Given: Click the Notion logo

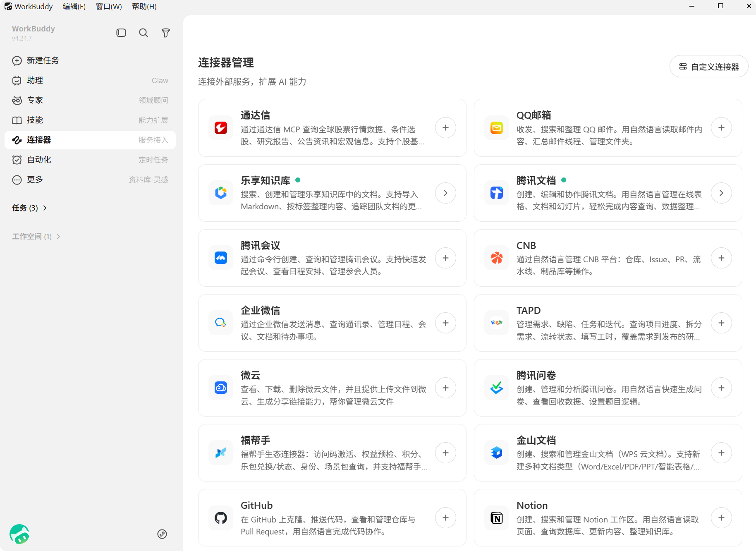Looking at the screenshot, I should click(497, 517).
